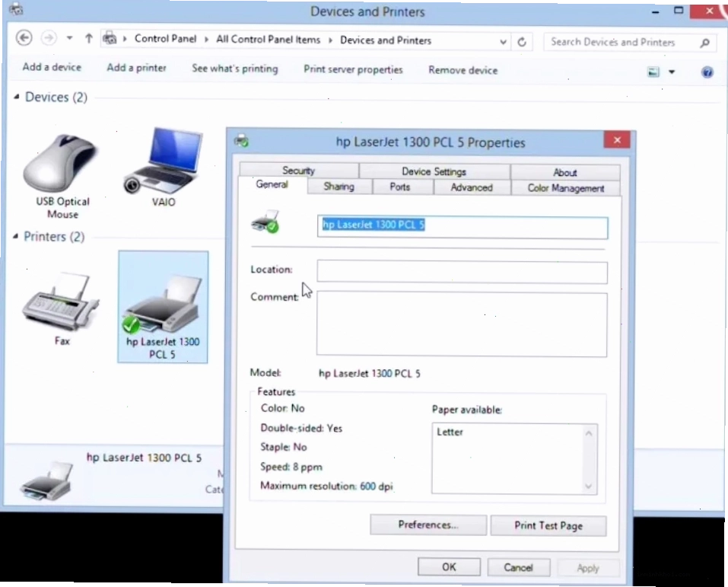Switch to the Ports tab
Viewport: 728px width, 587px height.
(x=399, y=187)
